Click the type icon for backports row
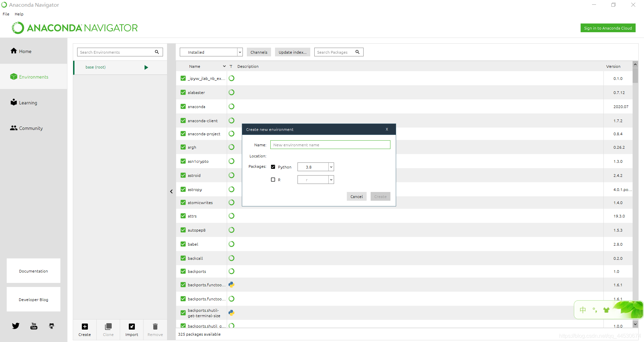 pyautogui.click(x=231, y=271)
